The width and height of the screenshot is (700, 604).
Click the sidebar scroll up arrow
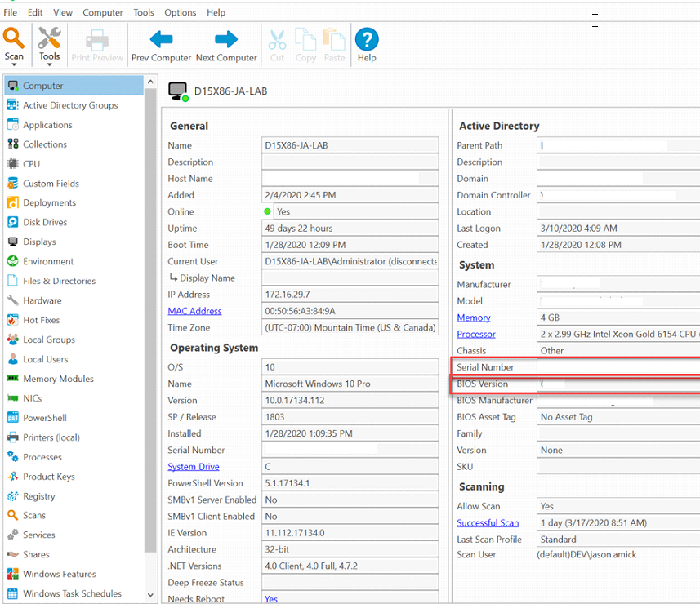click(150, 82)
